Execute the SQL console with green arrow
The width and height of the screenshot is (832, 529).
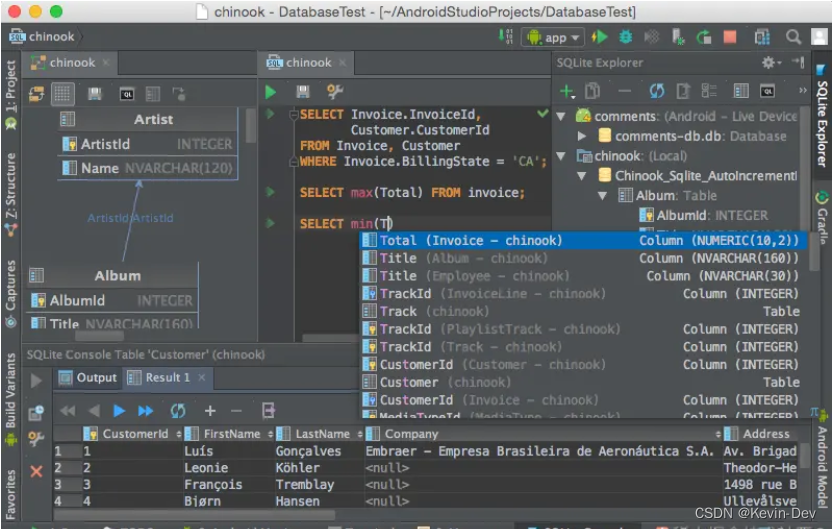271,92
